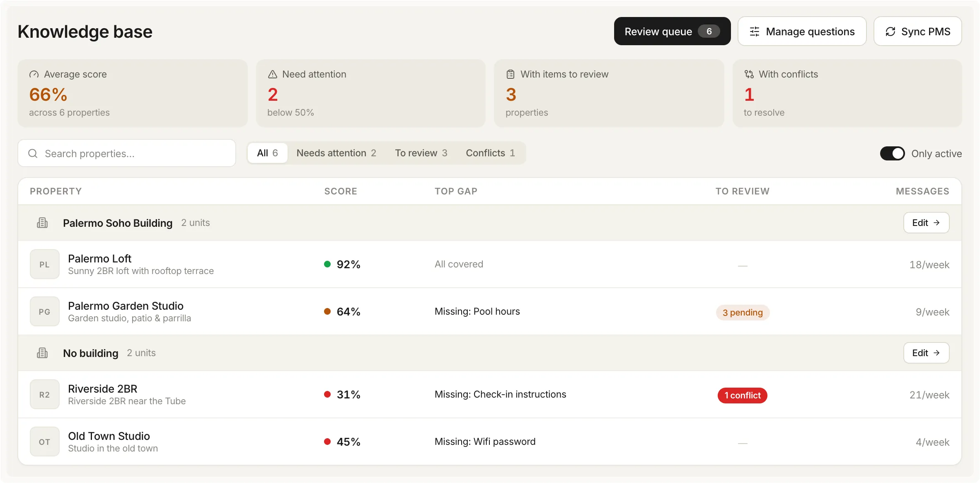The width and height of the screenshot is (980, 483).
Task: Open the Riverside 2BR property
Action: (x=489, y=394)
